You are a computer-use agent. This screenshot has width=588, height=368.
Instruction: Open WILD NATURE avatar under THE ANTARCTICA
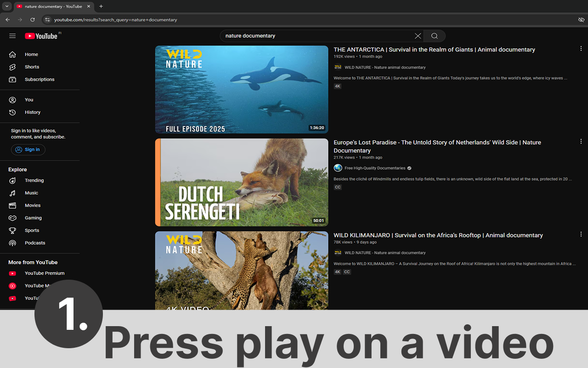coord(338,67)
